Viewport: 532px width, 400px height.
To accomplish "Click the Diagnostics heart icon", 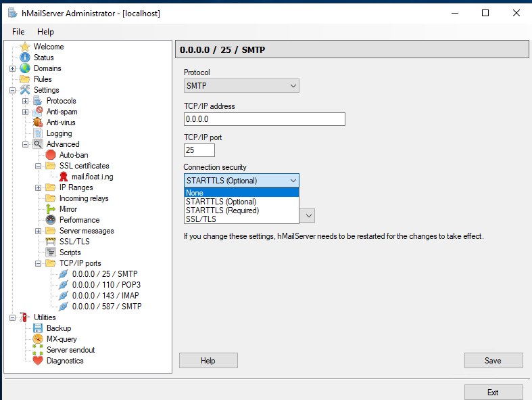I will pos(38,361).
